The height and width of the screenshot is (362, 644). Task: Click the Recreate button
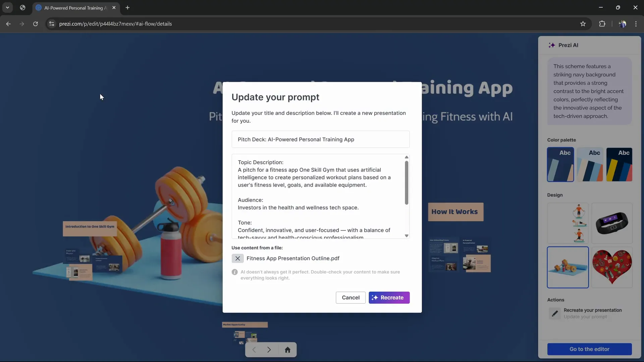[x=389, y=298]
